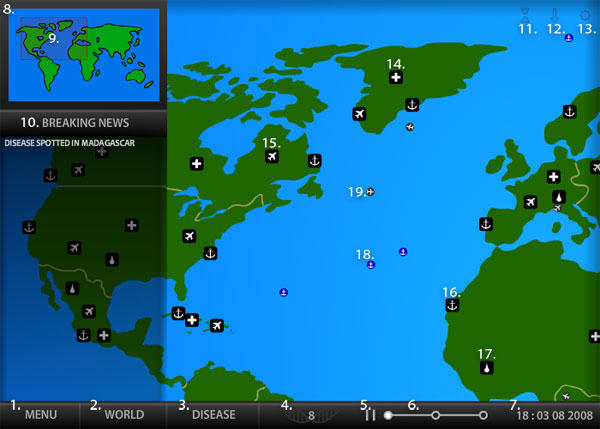Screen dimensions: 600x429
Task: Click the anchor seaport icon on Greenland
Action: point(411,104)
